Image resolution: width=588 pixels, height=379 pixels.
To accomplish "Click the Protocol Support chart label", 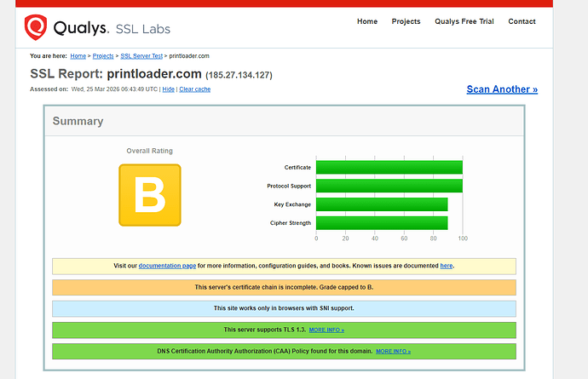I will coord(289,186).
